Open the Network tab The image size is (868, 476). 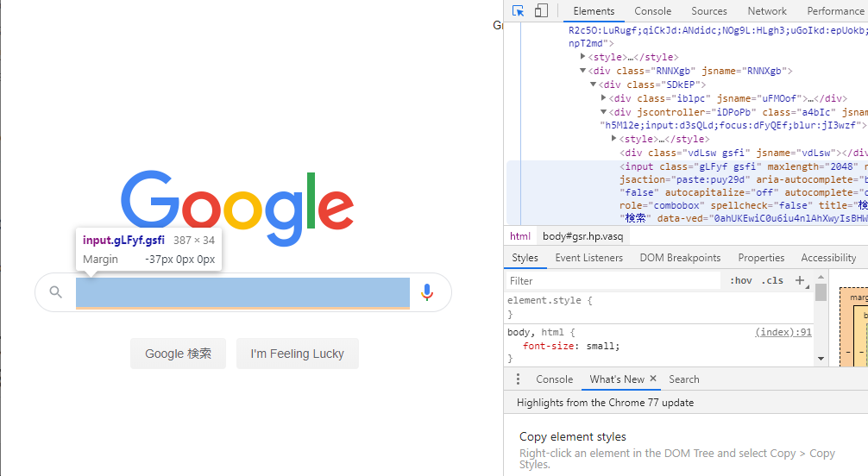click(x=767, y=11)
